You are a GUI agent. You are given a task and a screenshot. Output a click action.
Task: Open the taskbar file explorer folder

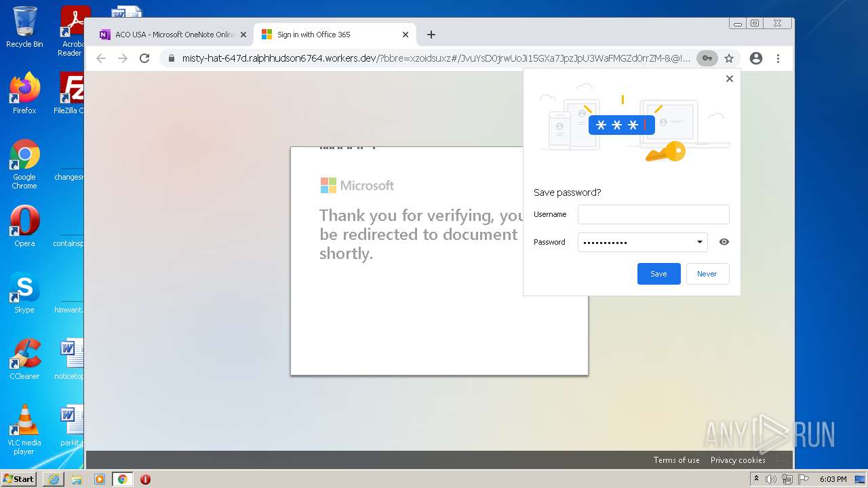(x=77, y=479)
